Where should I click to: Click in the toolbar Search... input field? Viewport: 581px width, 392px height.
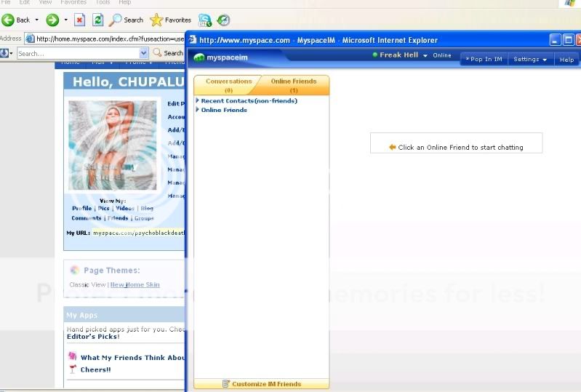coord(79,53)
